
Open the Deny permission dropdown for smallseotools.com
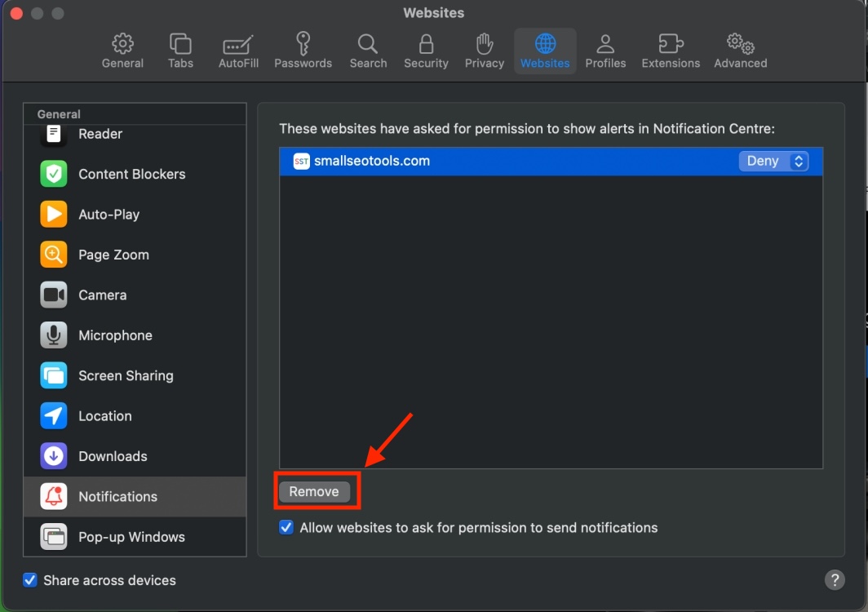point(773,161)
